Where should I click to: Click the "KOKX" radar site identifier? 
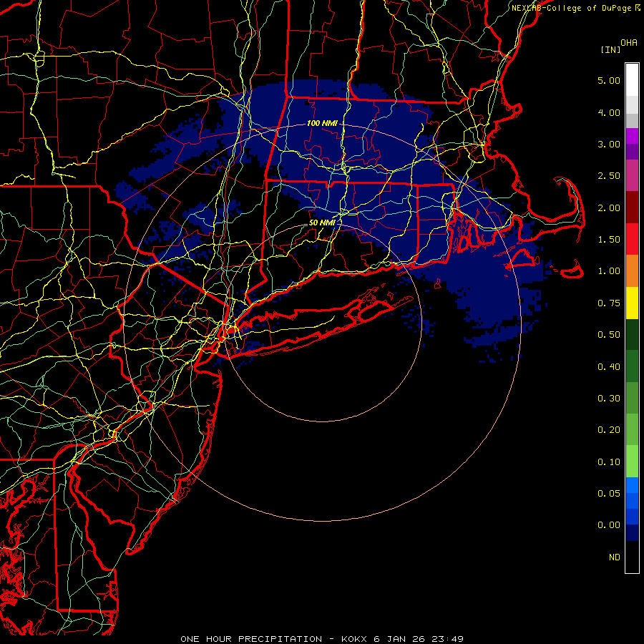coord(354,639)
